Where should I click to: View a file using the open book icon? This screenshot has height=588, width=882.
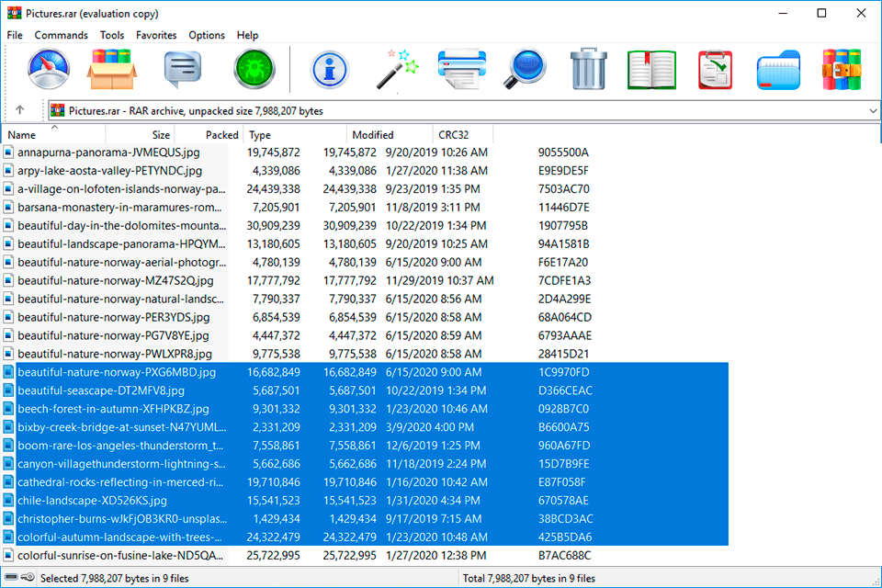coord(651,69)
